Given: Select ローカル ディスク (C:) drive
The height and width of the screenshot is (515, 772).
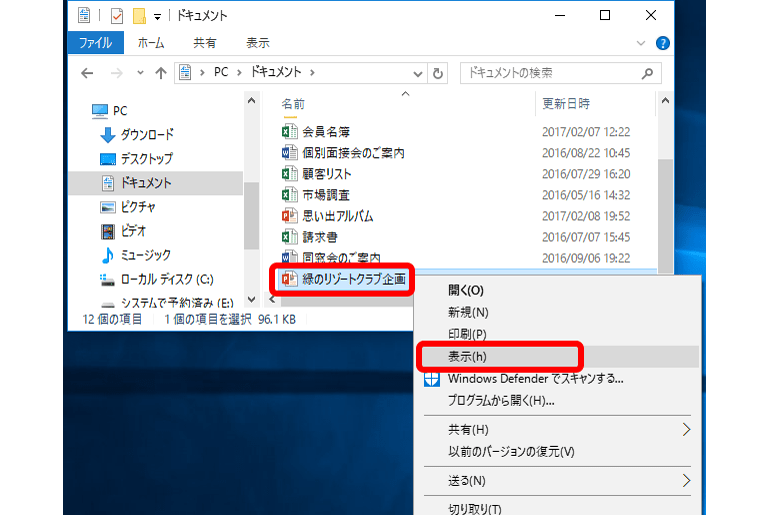Looking at the screenshot, I should pyautogui.click(x=157, y=280).
